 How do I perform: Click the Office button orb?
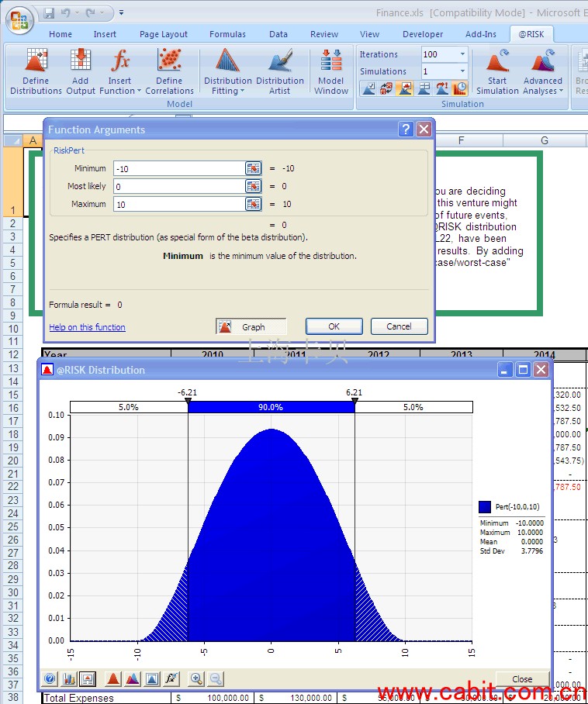[19, 20]
